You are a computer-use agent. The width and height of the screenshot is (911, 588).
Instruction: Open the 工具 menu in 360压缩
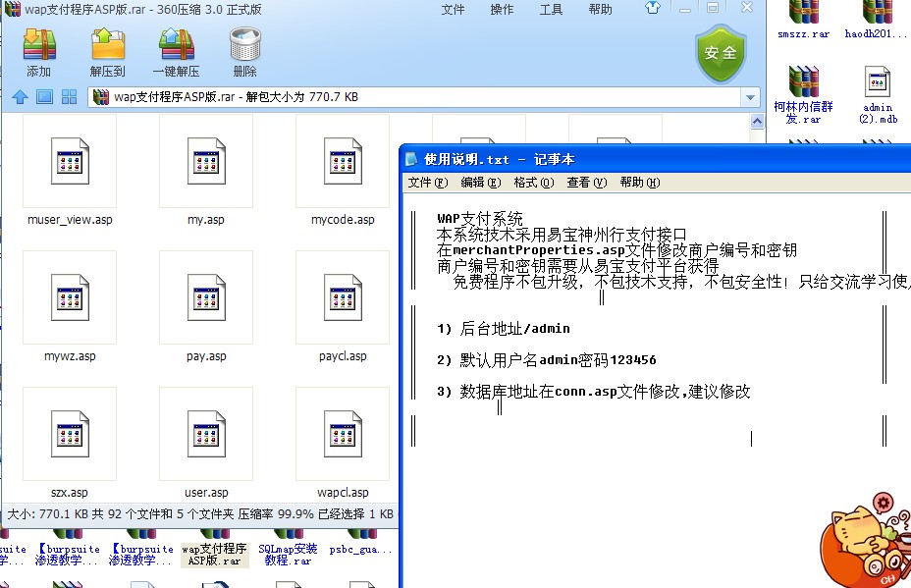[x=550, y=10]
